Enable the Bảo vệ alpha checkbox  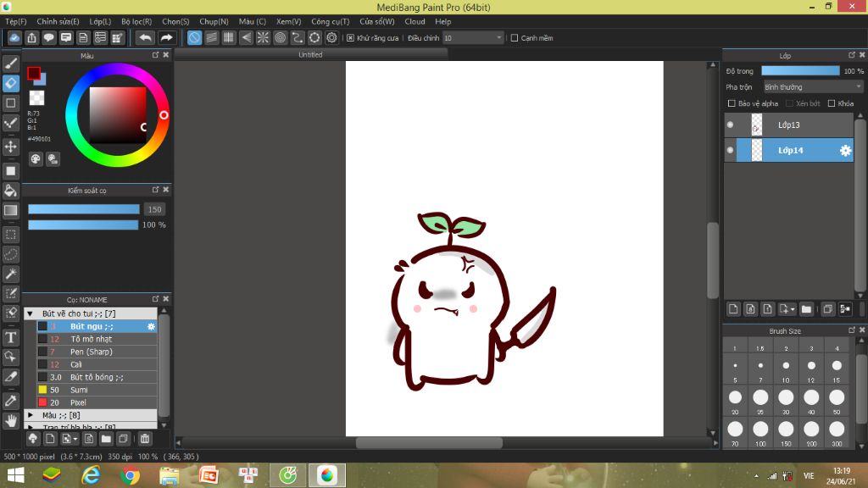(731, 103)
